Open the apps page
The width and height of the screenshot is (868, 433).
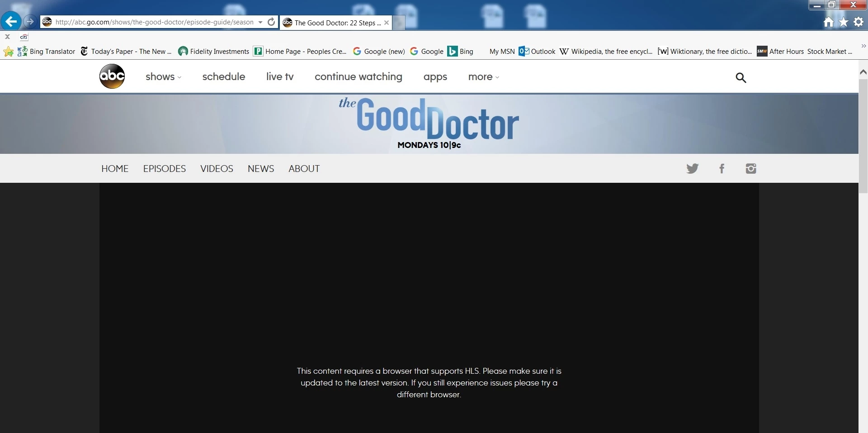tap(435, 77)
